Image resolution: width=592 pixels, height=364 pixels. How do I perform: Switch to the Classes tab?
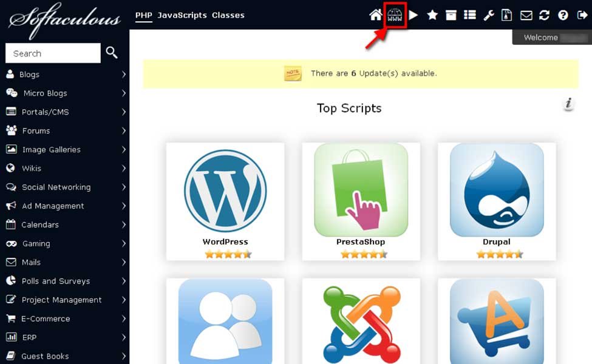pos(228,15)
